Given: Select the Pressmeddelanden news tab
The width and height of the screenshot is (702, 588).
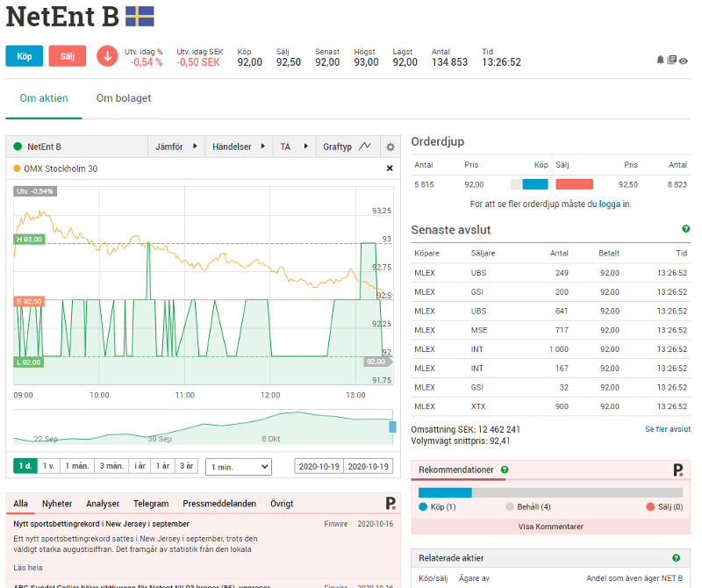Looking at the screenshot, I should point(219,504).
